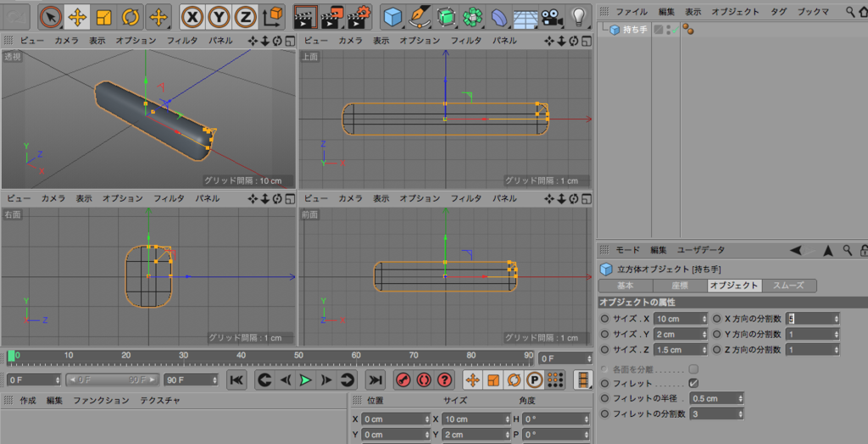Click the right view rotate icon

coord(277,198)
